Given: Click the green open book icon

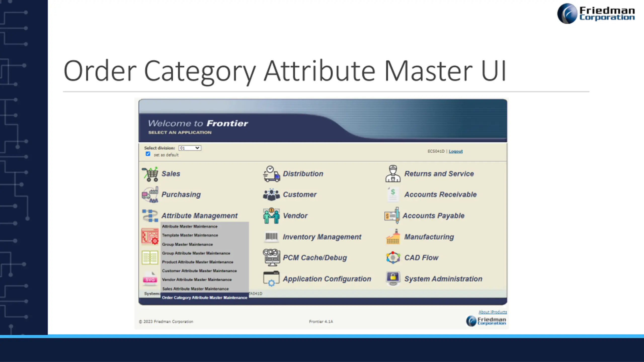Looking at the screenshot, I should [150, 257].
